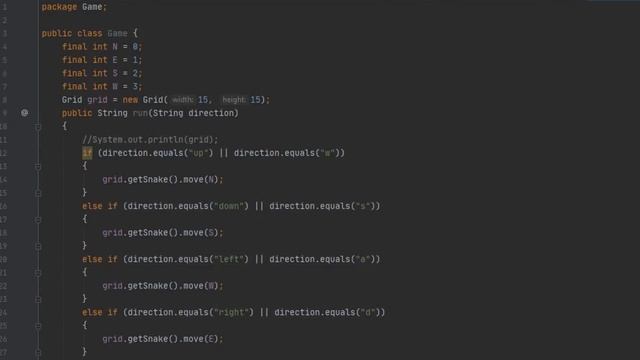Viewport: 640px width, 360px height.
Task: Fold the block opened after the "up" condition
Action: point(38,167)
